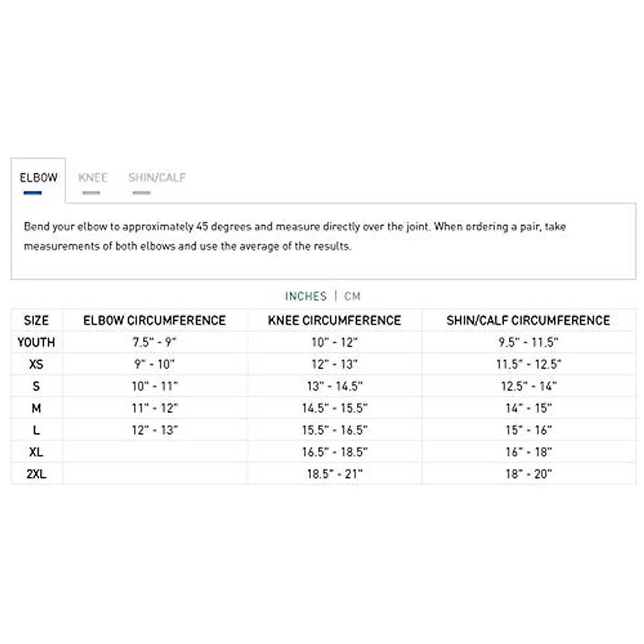Click the knee measurement 14.5" - 15.5" cell
This screenshot has height=644, width=644.
[x=334, y=408]
